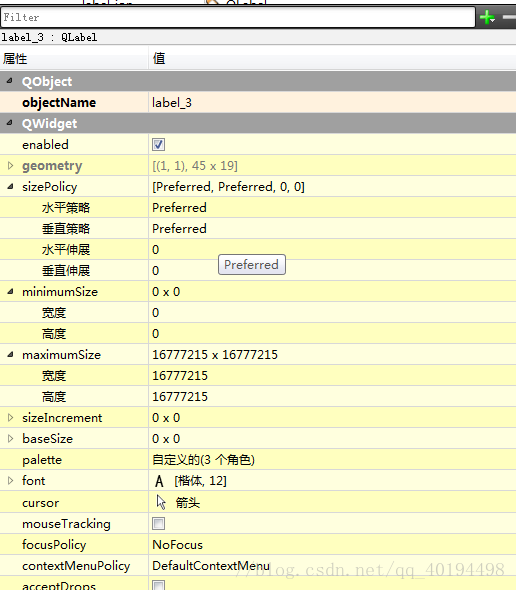
Task: Click the minimumSize 高度 value
Action: coord(155,334)
